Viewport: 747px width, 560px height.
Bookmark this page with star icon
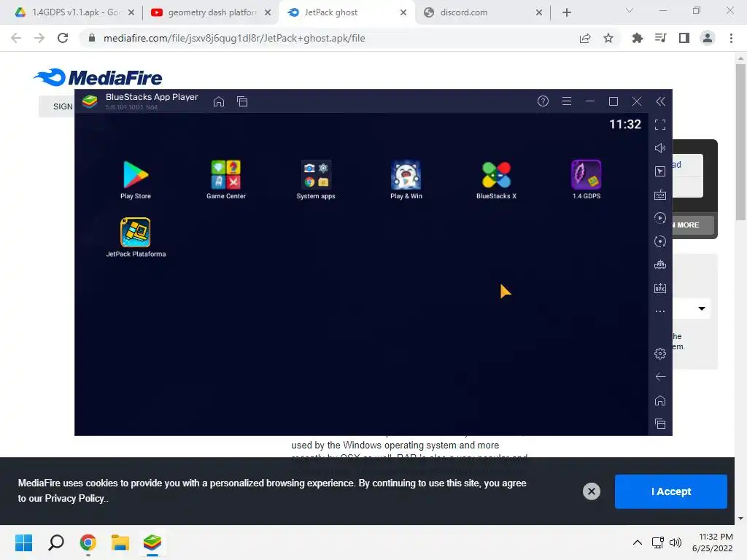[x=608, y=38]
